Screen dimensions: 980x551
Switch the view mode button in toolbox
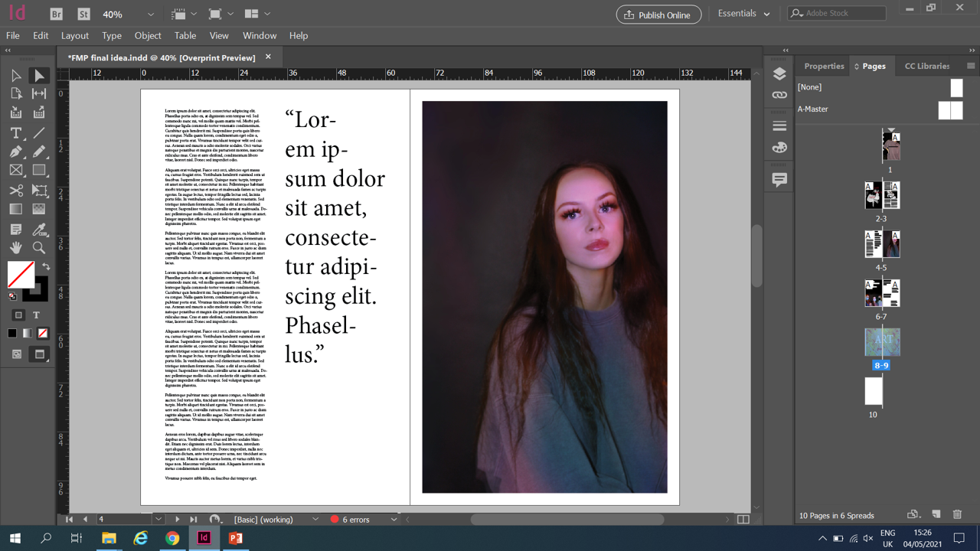(x=16, y=354)
